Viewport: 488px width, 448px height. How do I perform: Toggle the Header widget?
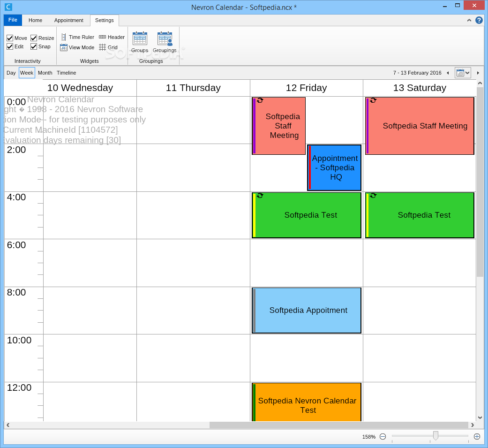pyautogui.click(x=112, y=37)
